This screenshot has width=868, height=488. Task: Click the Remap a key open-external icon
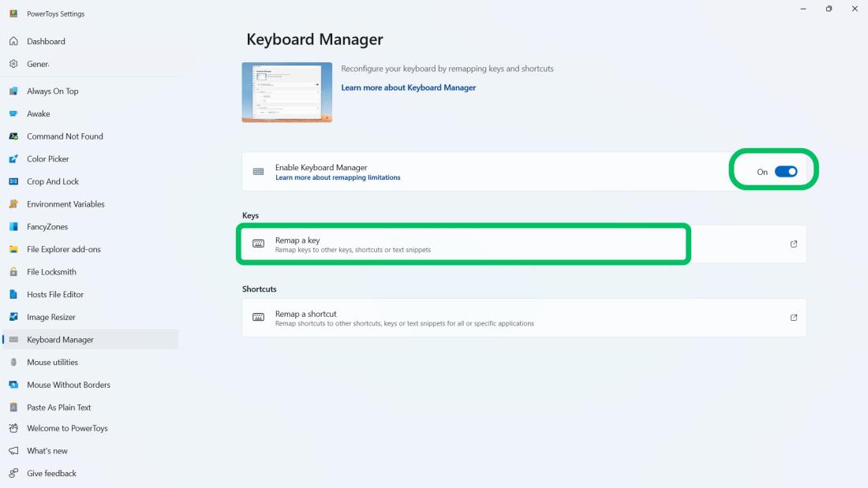click(x=794, y=244)
